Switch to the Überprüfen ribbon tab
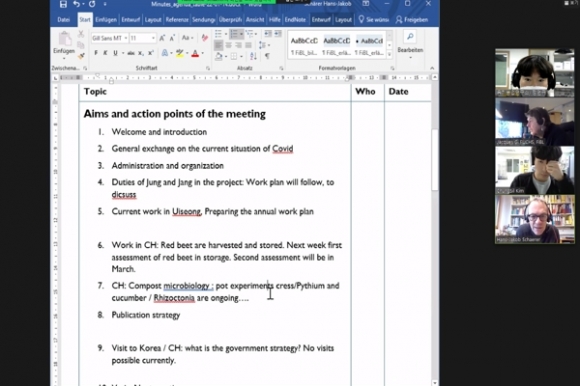The width and height of the screenshot is (580, 386). coord(230,20)
